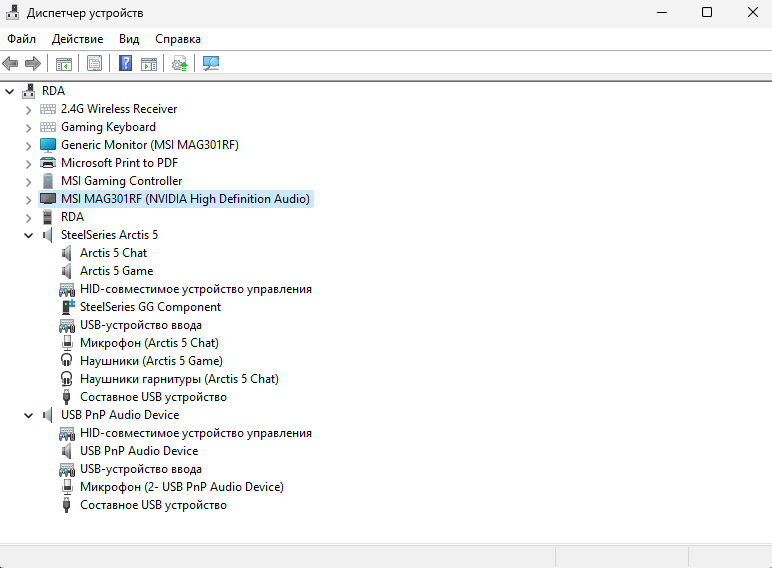Screen dimensions: 772x568
Task: Close the Диспетчер устройств window
Action: click(x=752, y=12)
